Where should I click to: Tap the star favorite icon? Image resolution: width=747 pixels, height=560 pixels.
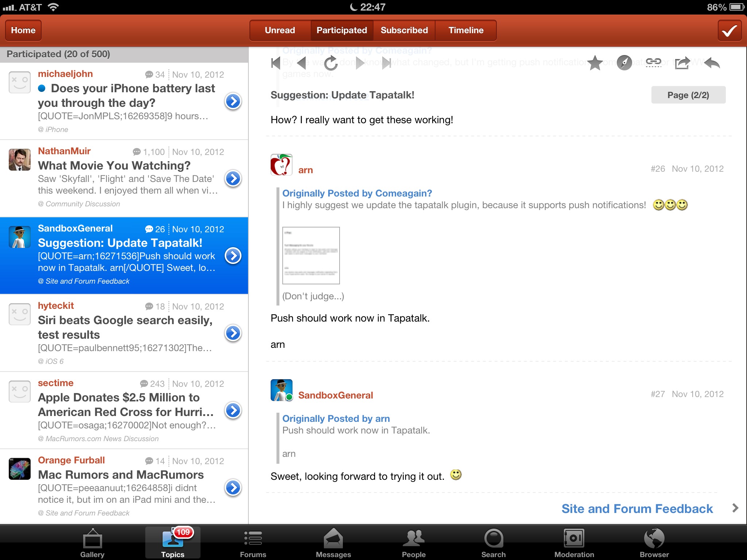click(595, 63)
